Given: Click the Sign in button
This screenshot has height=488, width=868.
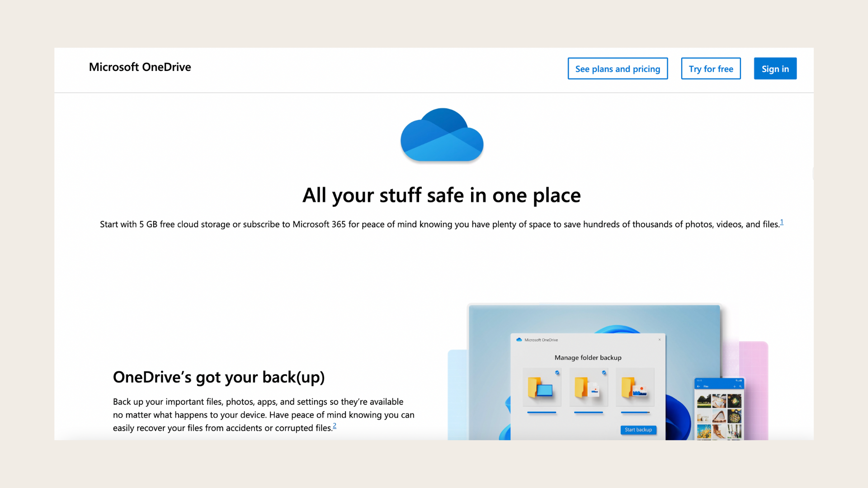Looking at the screenshot, I should [x=775, y=69].
